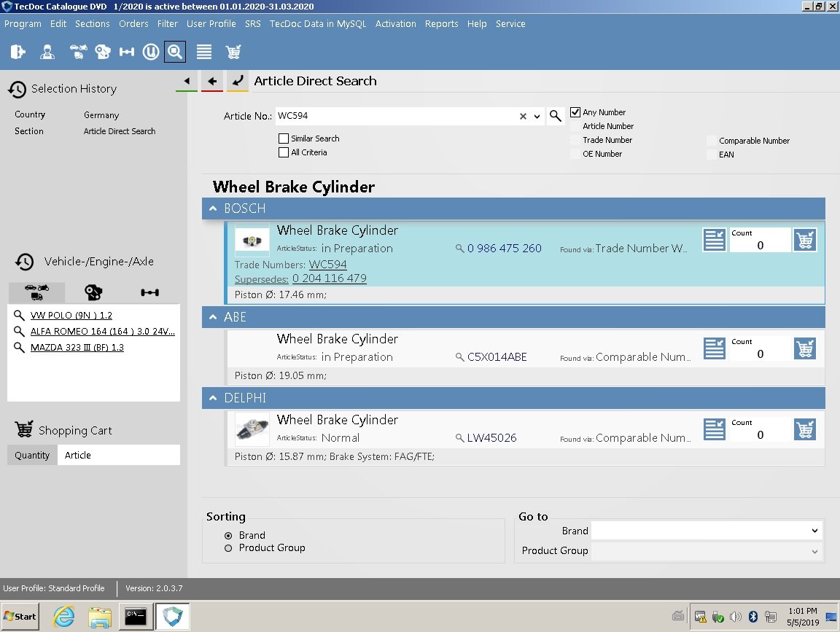Open article details for ABE C5X014ABE
Image resolution: width=840 pixels, height=632 pixels.
714,348
